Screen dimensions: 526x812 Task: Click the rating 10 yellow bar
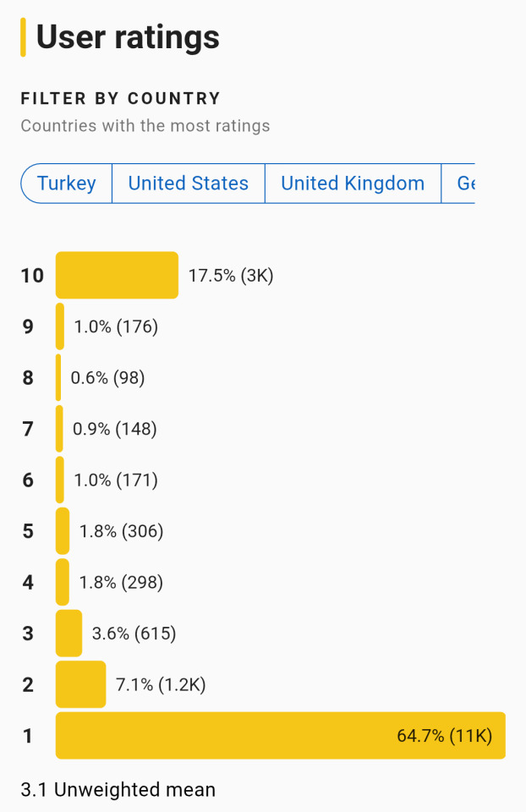(x=117, y=275)
